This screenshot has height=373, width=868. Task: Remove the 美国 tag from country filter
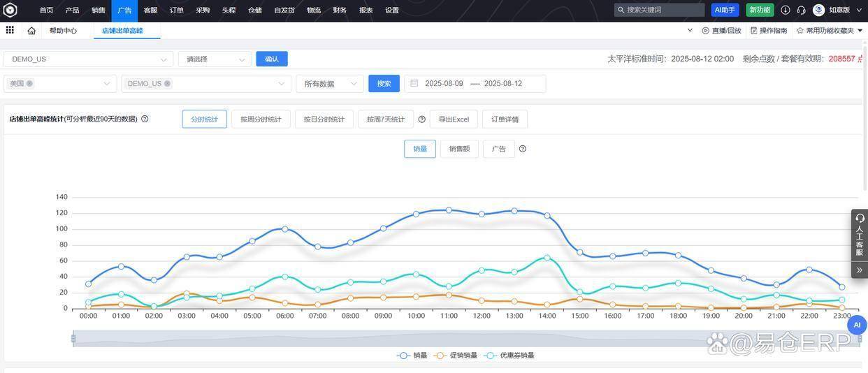click(29, 84)
